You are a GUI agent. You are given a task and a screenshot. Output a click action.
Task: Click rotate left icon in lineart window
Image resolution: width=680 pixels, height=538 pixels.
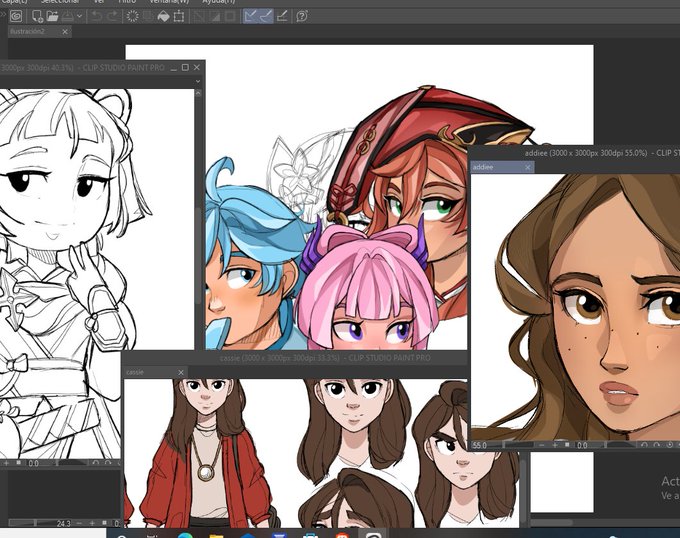point(95,463)
